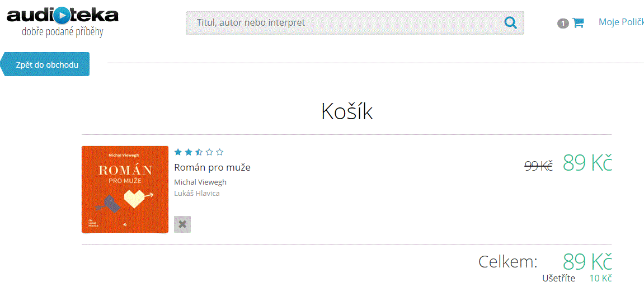Open narrator Lukáš Hlavica link
The width and height of the screenshot is (644, 296).
coord(197,193)
